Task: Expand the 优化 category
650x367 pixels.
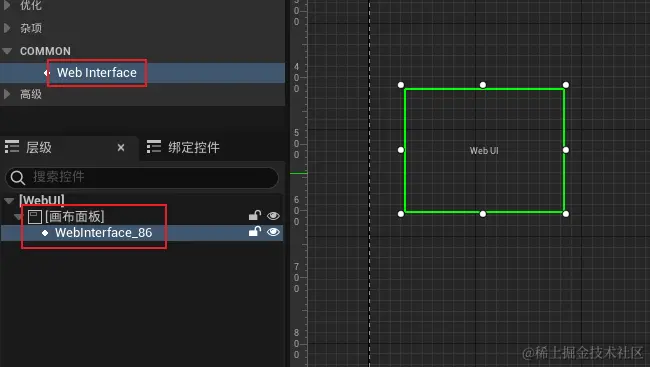Action: (7, 5)
